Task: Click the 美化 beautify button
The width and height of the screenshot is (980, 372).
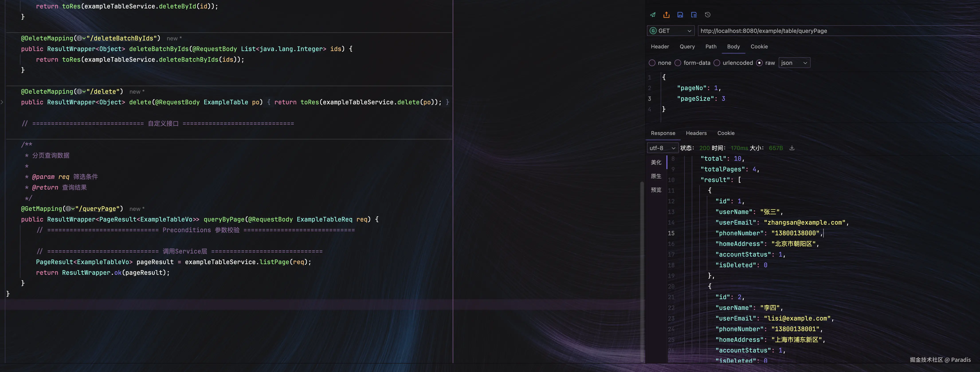Action: 656,162
